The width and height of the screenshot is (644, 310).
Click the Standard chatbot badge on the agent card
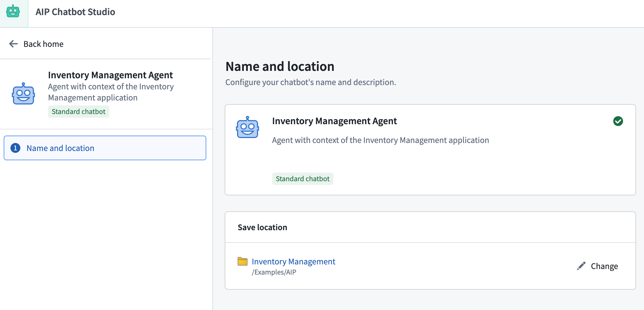(x=303, y=178)
